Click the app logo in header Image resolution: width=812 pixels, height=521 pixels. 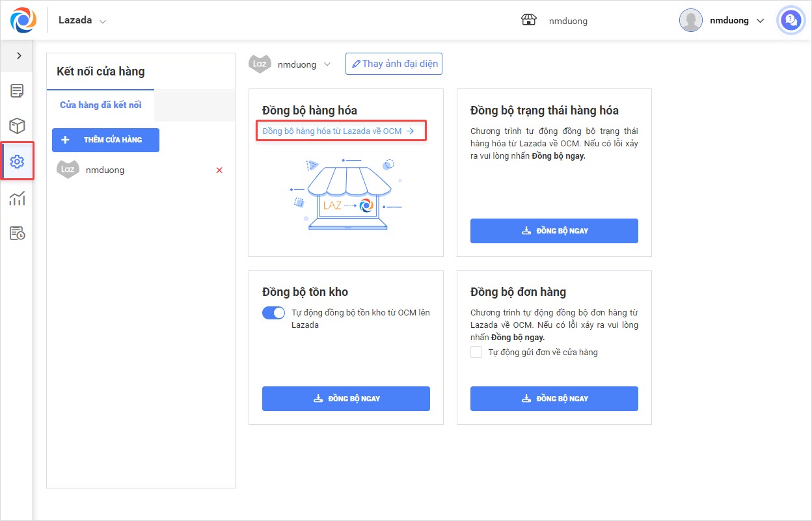[x=23, y=20]
